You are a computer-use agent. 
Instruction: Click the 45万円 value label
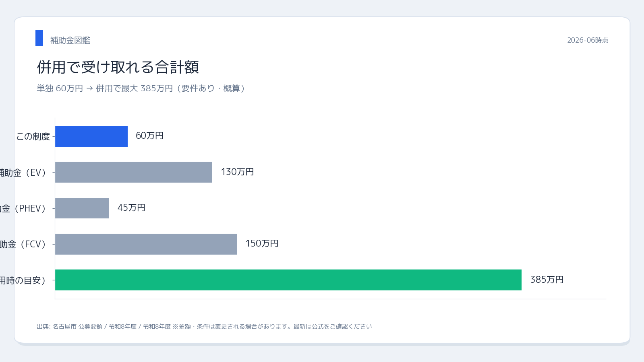(131, 208)
